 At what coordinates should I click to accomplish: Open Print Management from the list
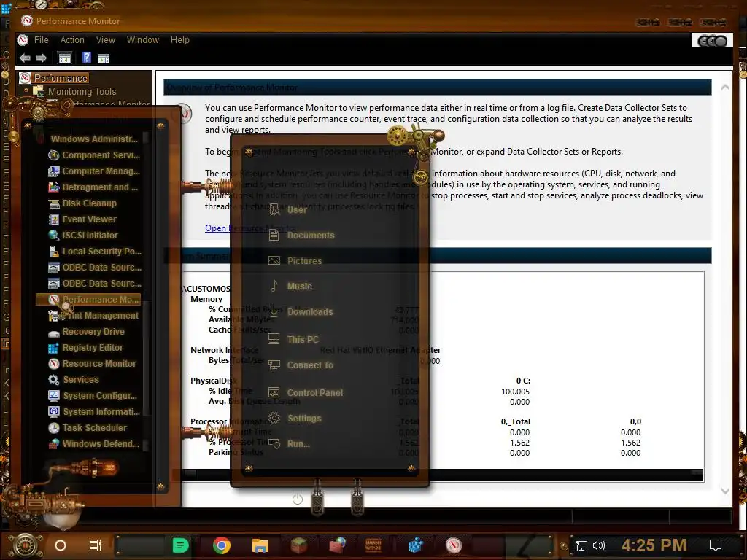click(94, 316)
